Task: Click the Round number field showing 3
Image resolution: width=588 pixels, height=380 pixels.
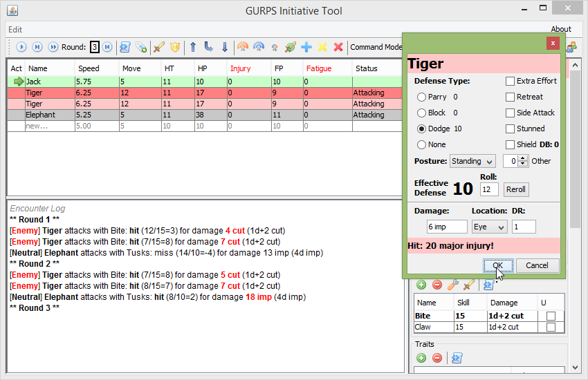Action: click(95, 47)
